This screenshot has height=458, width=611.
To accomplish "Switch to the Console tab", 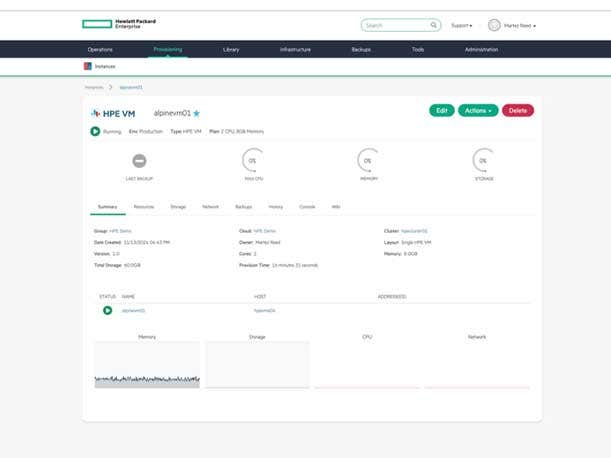I will [x=307, y=206].
